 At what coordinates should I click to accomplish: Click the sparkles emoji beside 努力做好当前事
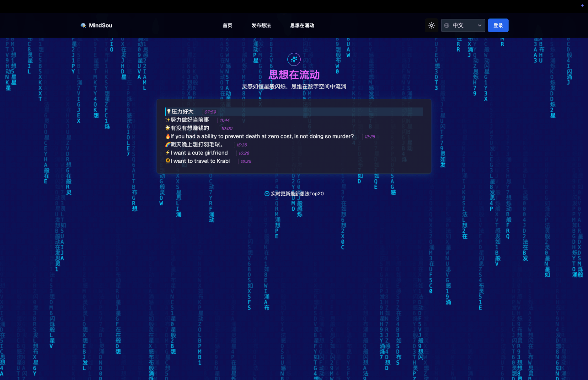click(168, 120)
